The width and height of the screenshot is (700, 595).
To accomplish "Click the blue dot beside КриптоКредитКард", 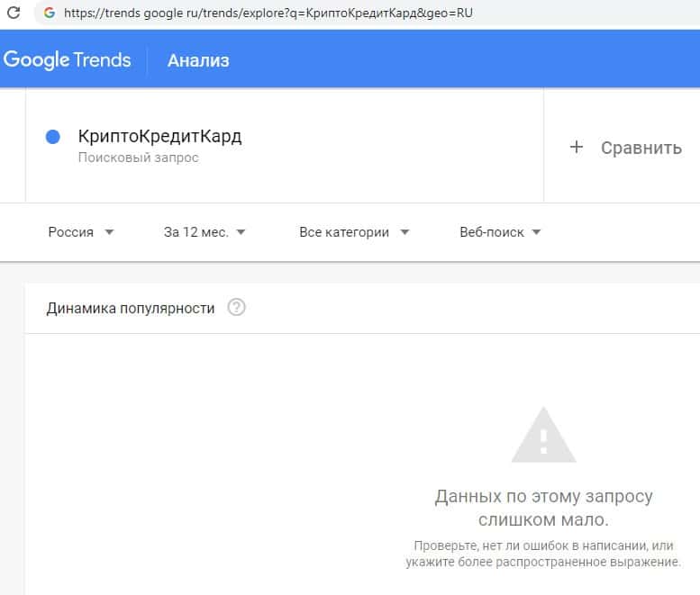I will (x=52, y=137).
